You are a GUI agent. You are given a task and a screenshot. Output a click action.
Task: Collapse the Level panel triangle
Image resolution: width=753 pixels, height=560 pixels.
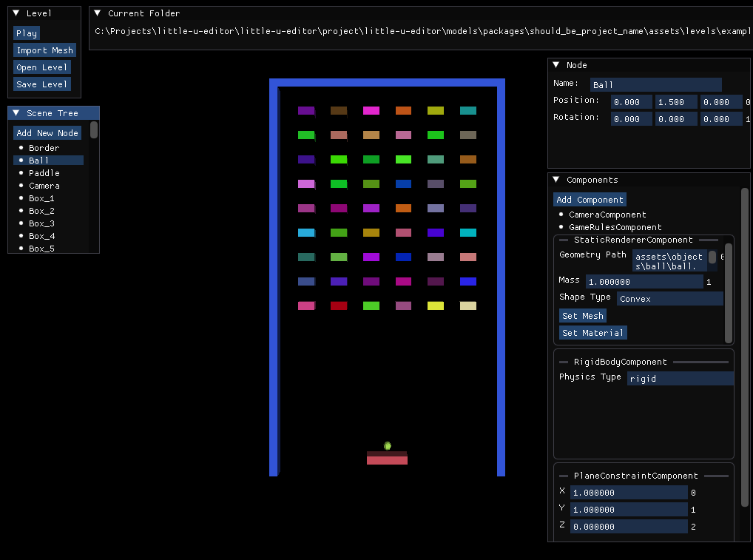point(16,13)
